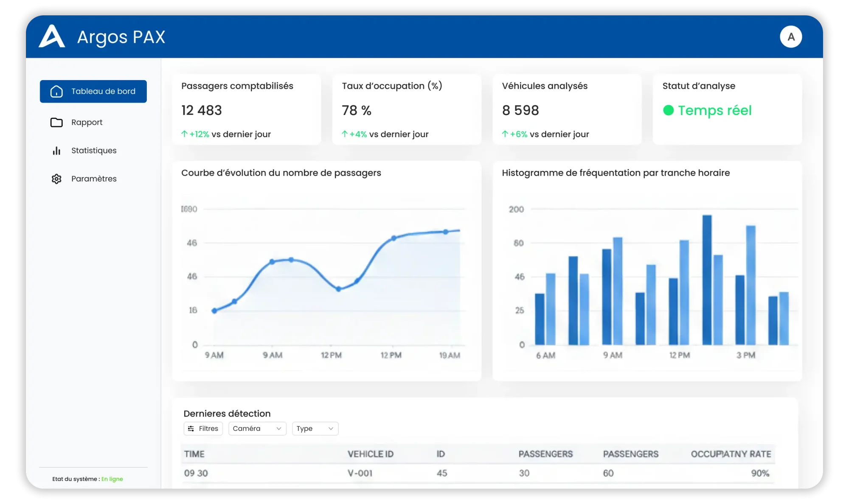Select Paramètres in the sidebar
849x504 pixels.
click(x=93, y=179)
